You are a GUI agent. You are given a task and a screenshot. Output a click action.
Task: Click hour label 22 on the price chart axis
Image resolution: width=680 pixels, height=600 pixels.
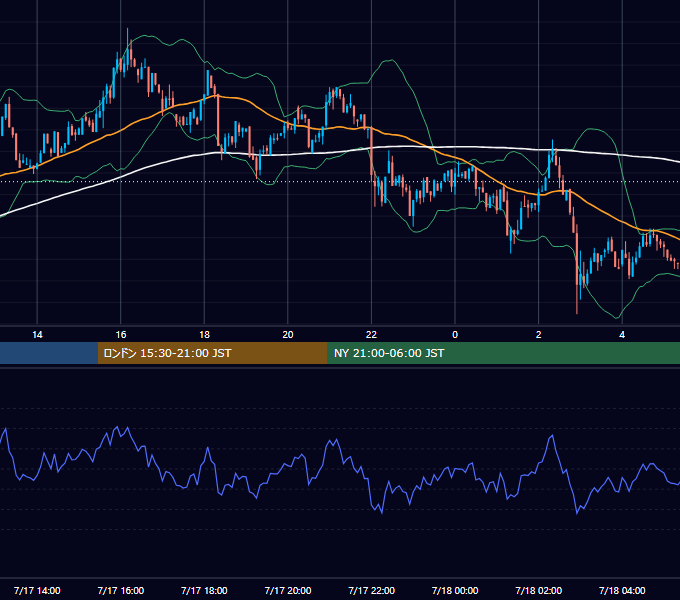coord(372,335)
